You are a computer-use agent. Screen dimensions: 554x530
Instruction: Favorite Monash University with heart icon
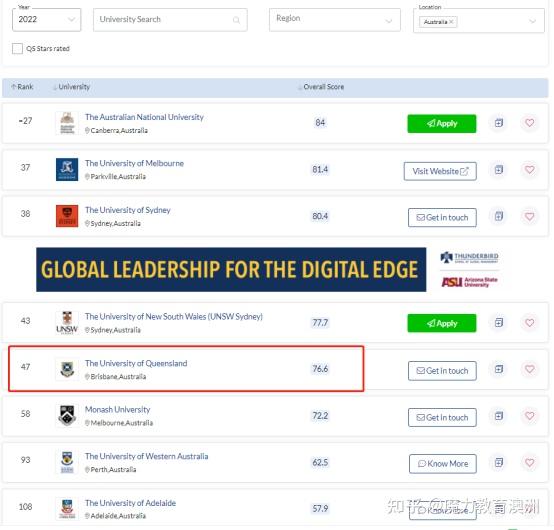[x=529, y=416]
